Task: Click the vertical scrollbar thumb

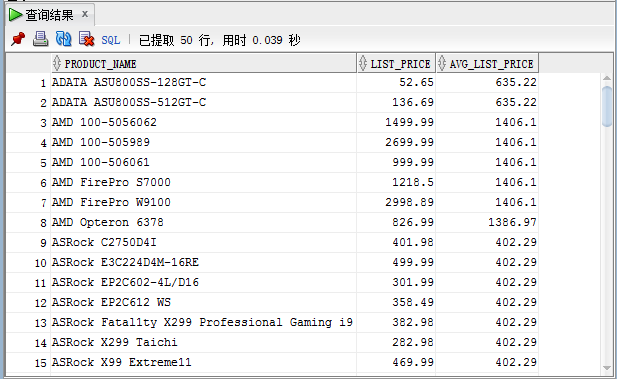Action: [607, 106]
